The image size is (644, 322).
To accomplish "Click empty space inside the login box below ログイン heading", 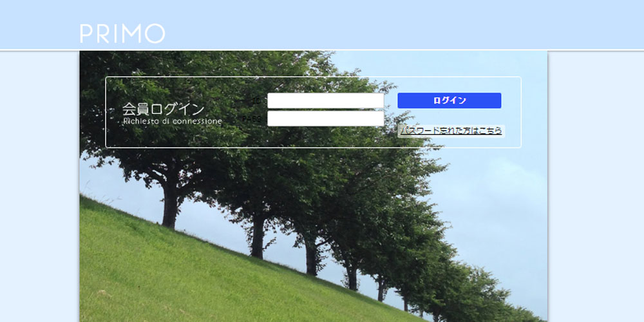I will pos(167,137).
